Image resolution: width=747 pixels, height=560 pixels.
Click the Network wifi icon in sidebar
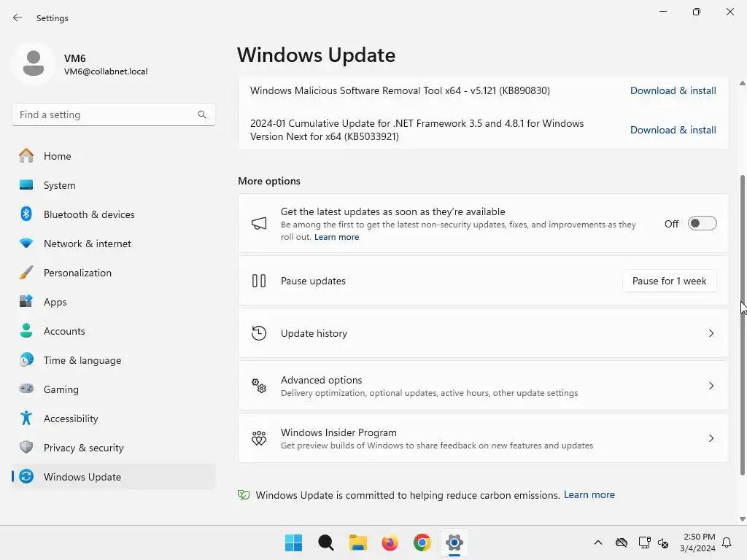pyautogui.click(x=26, y=244)
